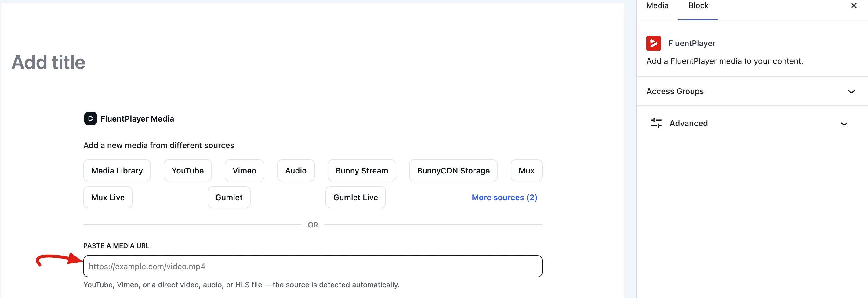Close the settings sidebar panel
The height and width of the screenshot is (298, 868).
pyautogui.click(x=854, y=6)
